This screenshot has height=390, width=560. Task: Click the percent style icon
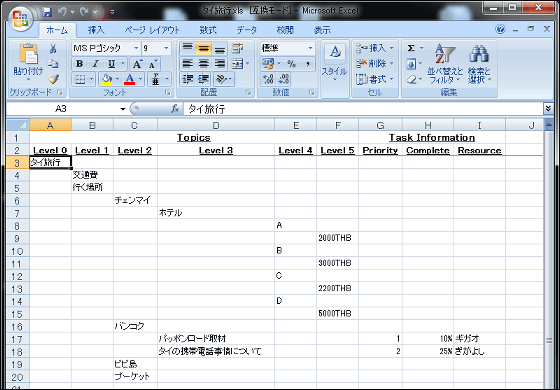pos(291,64)
